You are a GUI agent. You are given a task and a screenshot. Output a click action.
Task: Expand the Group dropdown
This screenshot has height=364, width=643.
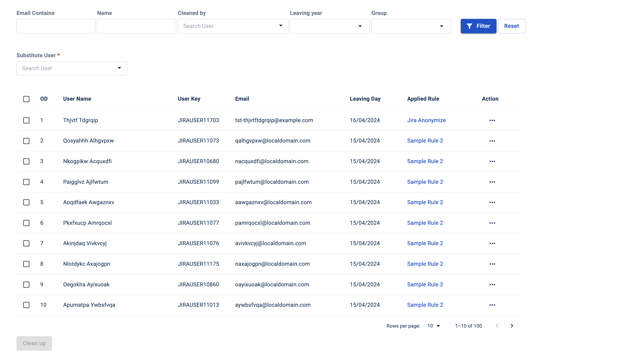point(411,26)
